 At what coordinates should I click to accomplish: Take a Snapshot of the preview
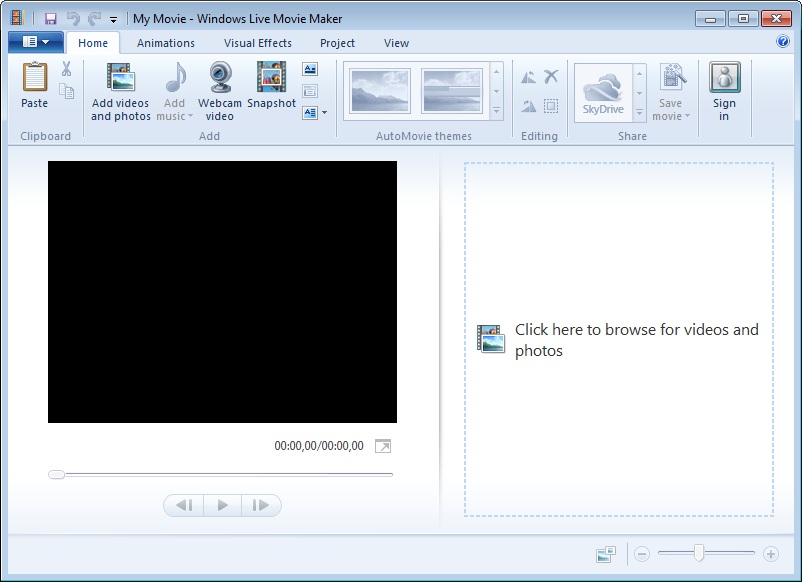(x=271, y=78)
